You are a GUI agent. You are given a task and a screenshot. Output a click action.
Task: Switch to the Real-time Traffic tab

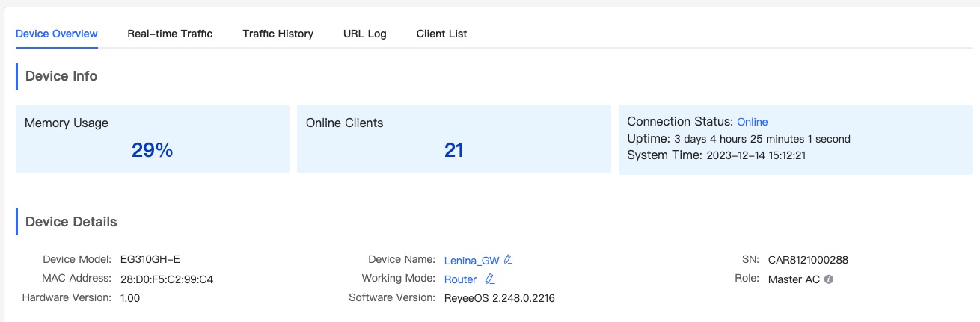[170, 34]
